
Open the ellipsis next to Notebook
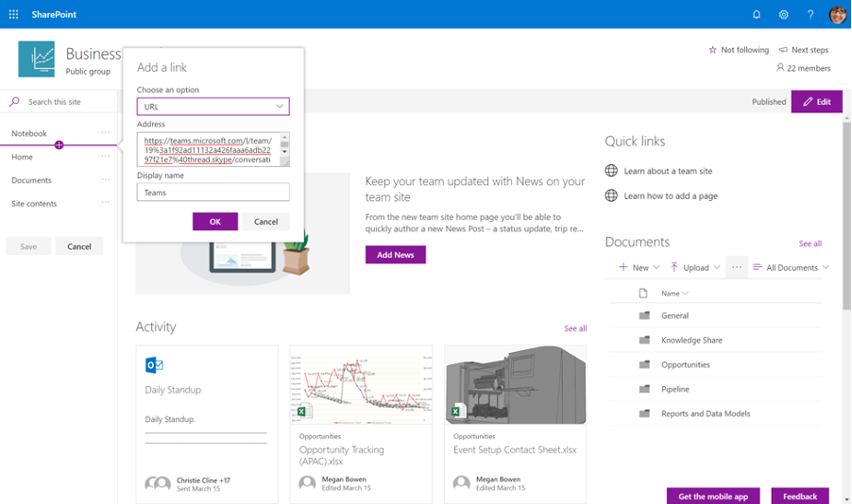coord(106,132)
